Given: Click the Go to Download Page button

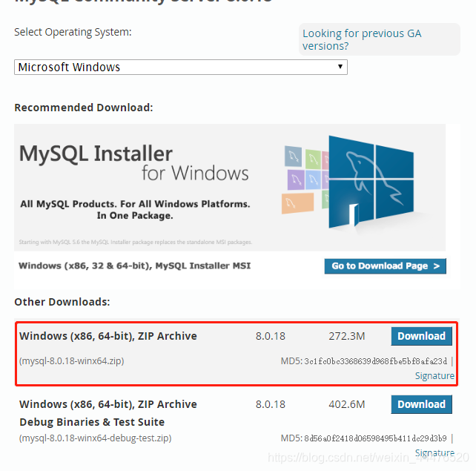Looking at the screenshot, I should point(386,266).
